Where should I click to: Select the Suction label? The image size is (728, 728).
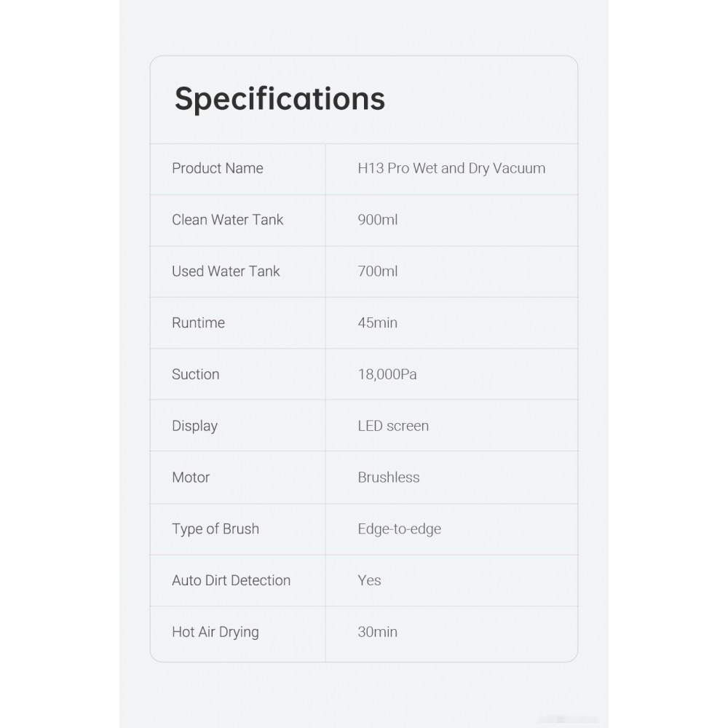pyautogui.click(x=196, y=374)
